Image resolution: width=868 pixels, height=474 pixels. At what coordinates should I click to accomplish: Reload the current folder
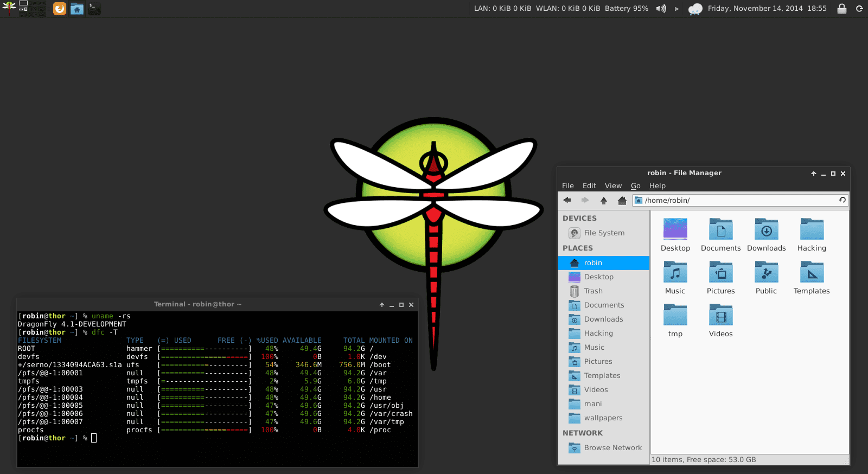[843, 200]
